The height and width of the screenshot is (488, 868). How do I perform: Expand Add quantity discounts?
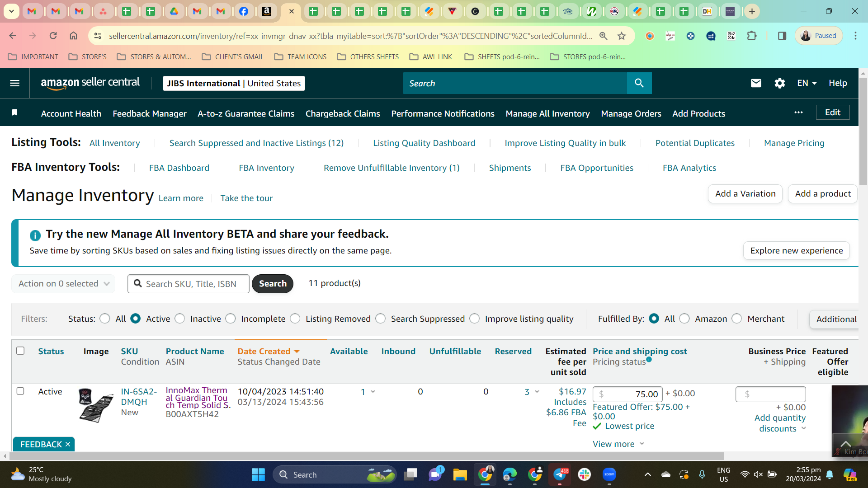click(x=780, y=423)
